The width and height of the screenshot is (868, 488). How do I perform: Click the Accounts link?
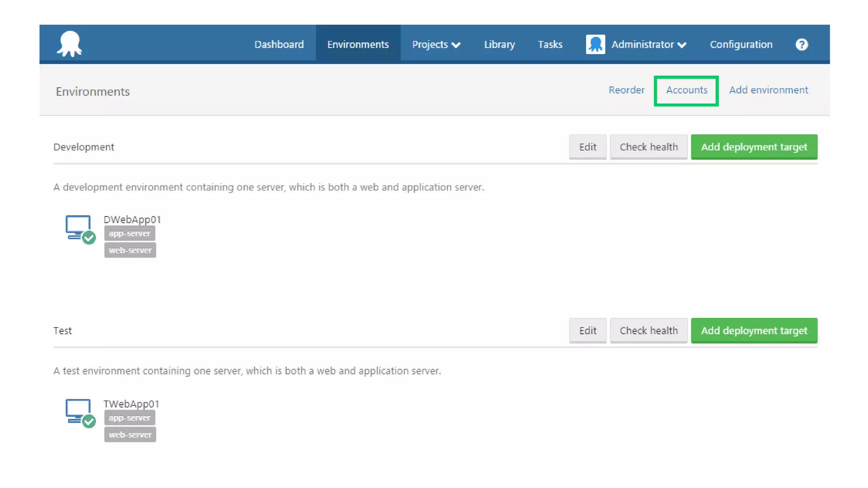pos(686,90)
